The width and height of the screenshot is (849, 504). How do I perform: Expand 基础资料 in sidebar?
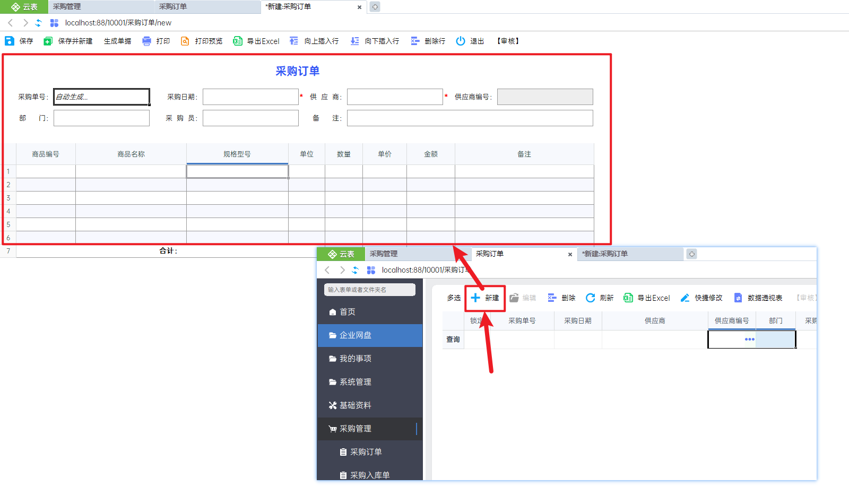(x=370, y=405)
